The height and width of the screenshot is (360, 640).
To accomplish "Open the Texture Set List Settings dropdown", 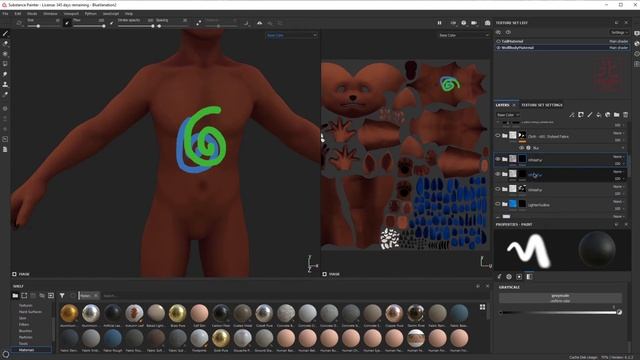I will pos(619,32).
